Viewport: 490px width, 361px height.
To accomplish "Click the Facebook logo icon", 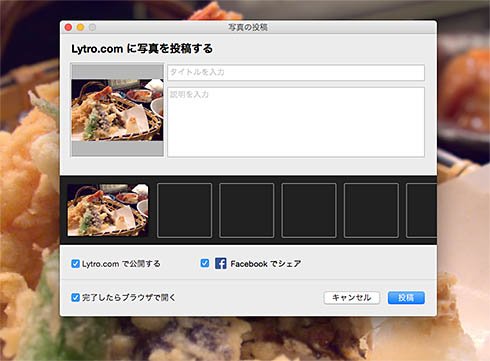I will [220, 263].
